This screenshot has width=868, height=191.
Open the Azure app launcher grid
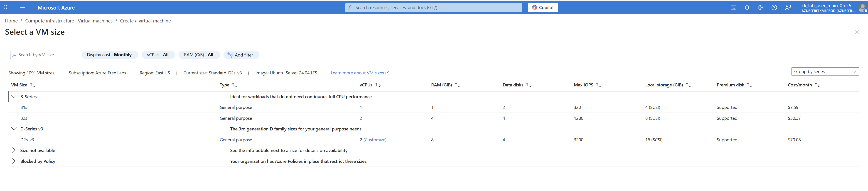(6, 7)
